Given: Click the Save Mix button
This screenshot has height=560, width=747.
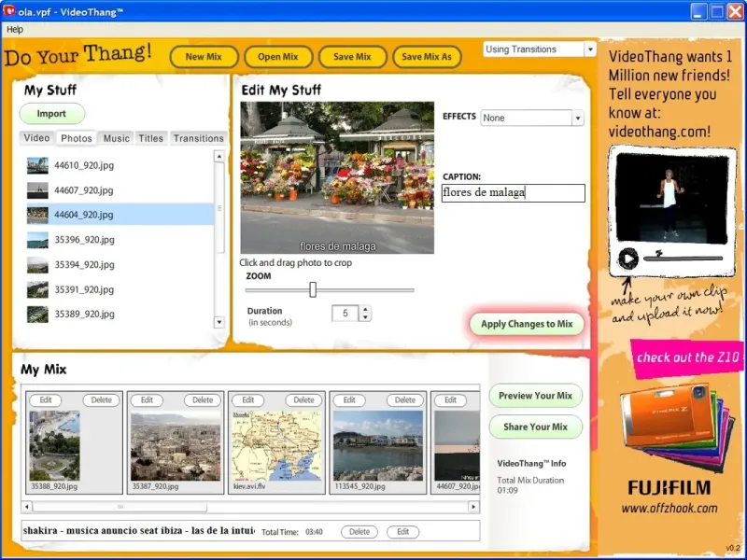Looking at the screenshot, I should point(352,57).
